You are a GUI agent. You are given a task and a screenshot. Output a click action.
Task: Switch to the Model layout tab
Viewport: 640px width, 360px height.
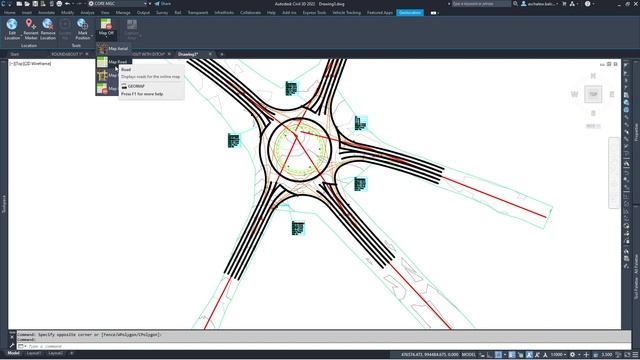click(13, 353)
